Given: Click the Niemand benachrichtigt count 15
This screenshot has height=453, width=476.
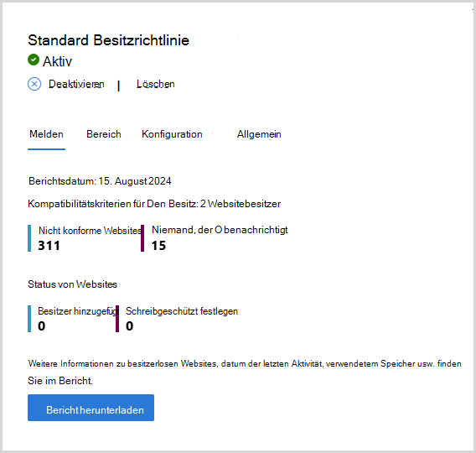Looking at the screenshot, I should pos(158,246).
